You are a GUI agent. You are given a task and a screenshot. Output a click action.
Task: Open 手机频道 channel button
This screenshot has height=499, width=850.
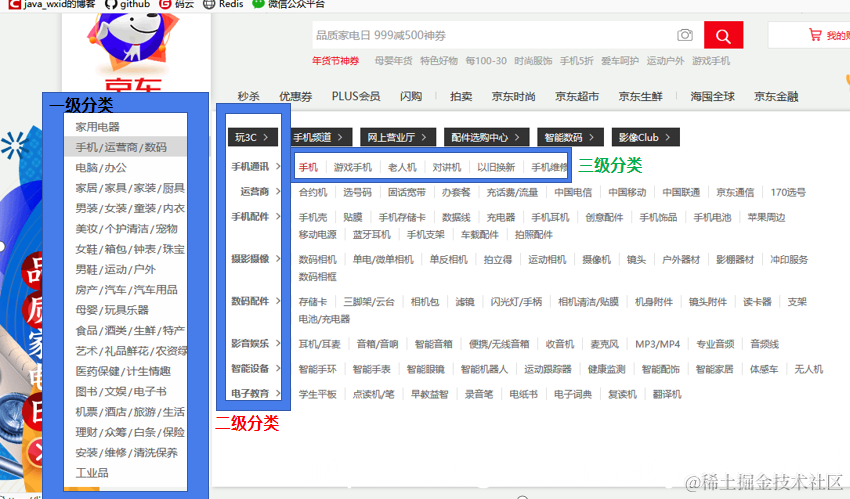click(319, 137)
